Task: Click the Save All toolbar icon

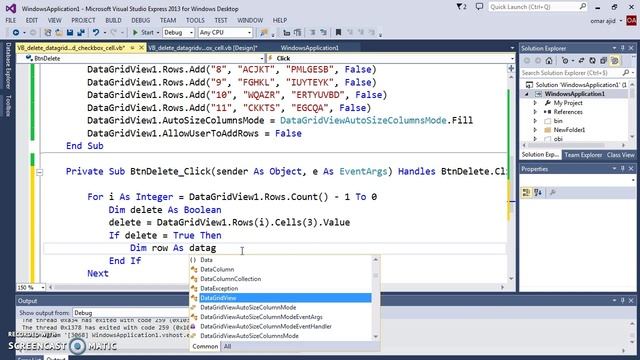Action: pos(81,32)
